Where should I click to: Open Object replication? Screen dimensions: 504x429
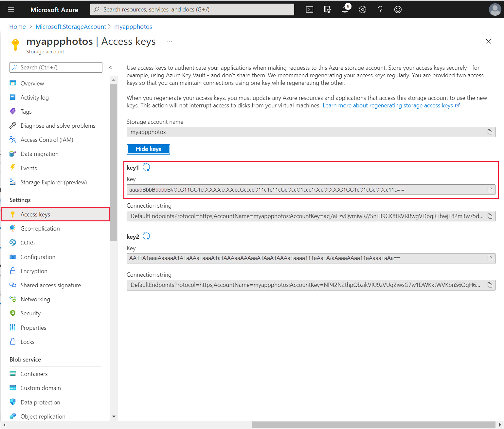point(43,417)
